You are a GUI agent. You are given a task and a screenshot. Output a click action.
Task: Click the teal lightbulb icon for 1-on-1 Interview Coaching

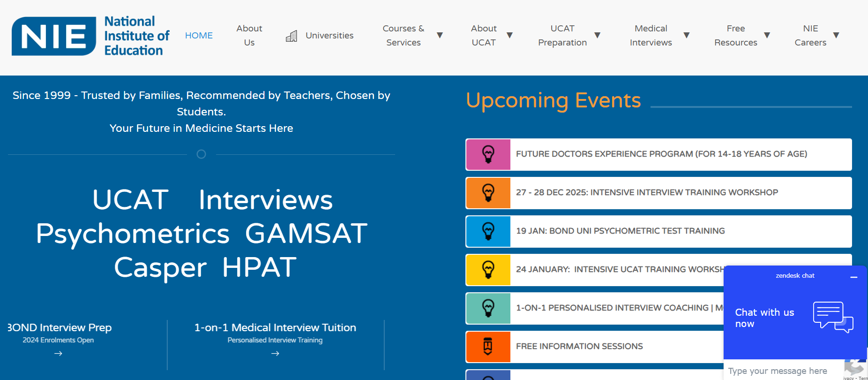pos(488,308)
